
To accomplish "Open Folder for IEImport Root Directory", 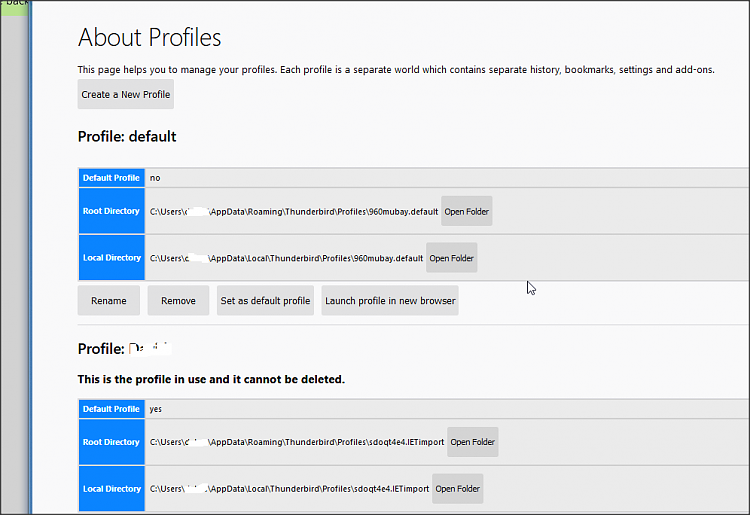I will click(472, 442).
